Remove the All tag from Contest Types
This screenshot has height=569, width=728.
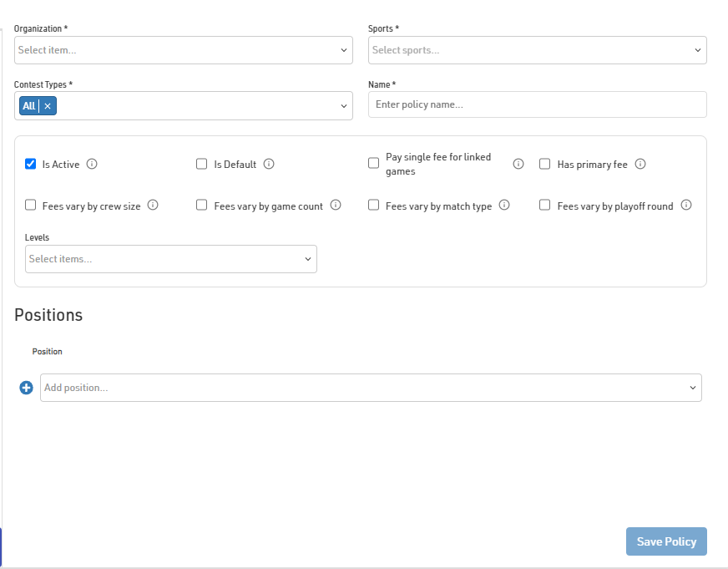(x=48, y=106)
